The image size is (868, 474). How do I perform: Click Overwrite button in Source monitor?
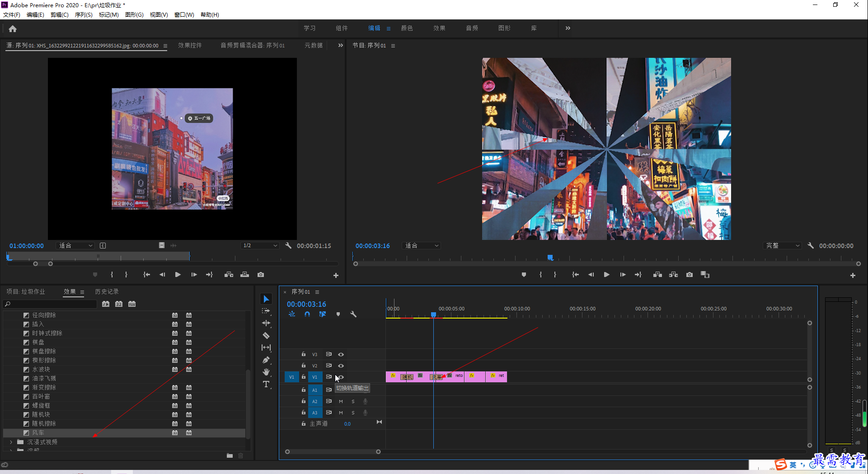pos(244,275)
